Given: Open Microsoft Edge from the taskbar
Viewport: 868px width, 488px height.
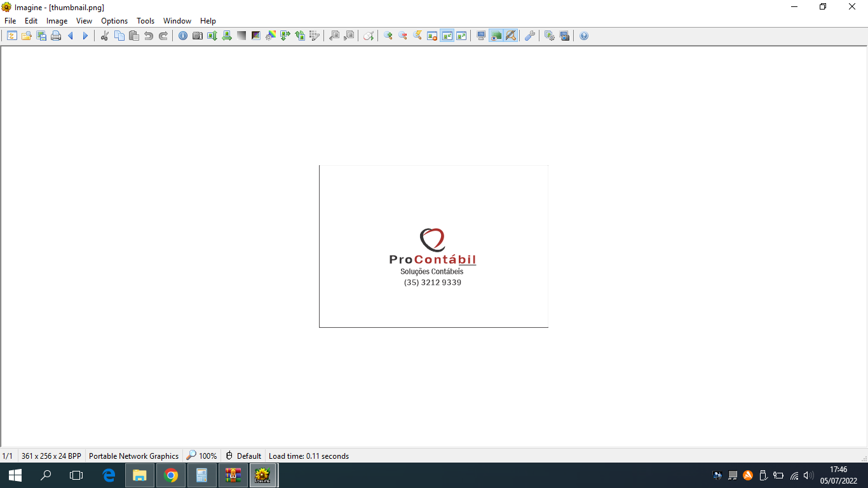Looking at the screenshot, I should coord(109,475).
